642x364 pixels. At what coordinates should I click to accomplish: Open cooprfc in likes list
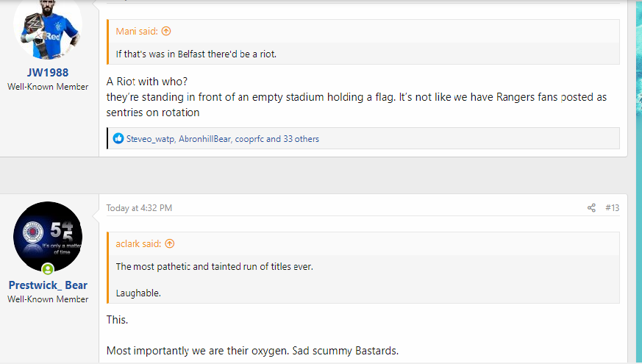249,139
